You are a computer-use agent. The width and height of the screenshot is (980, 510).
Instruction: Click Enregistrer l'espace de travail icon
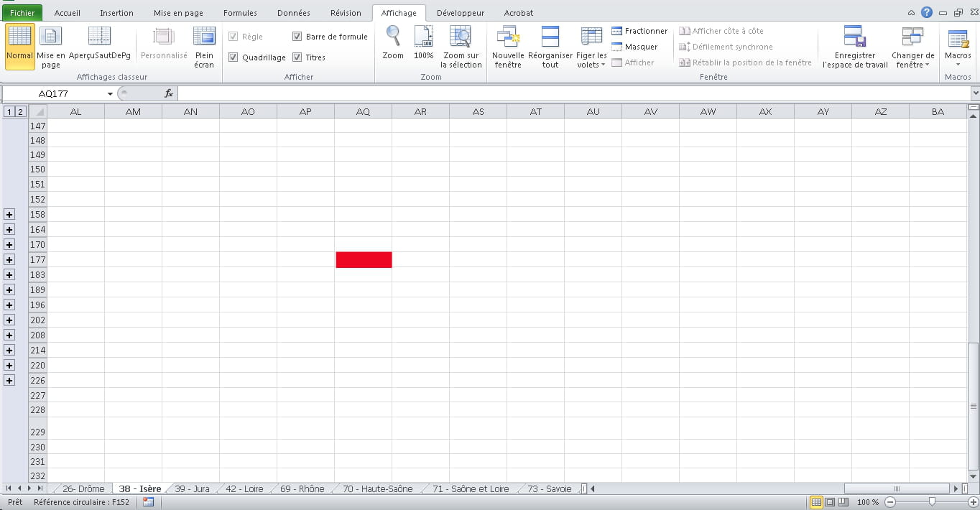[x=854, y=37]
